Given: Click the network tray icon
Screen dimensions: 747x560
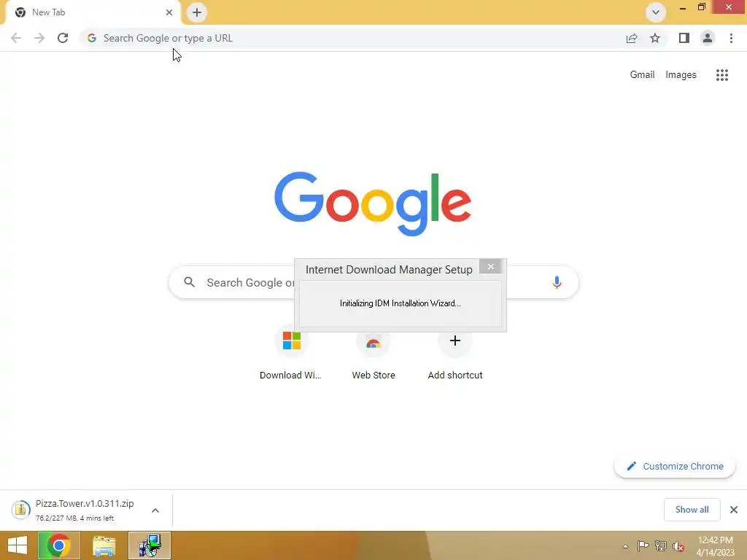Looking at the screenshot, I should pyautogui.click(x=661, y=546).
